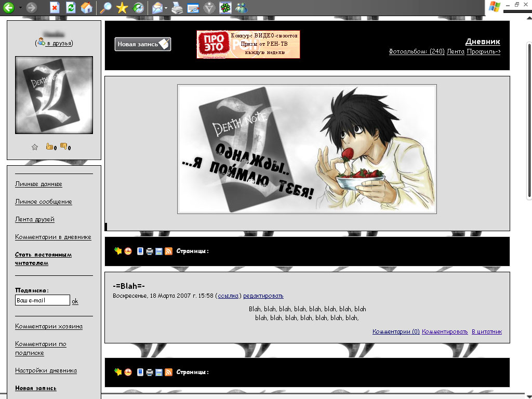The image size is (532, 399).
Task: Open the Back button history dropdown arrow
Action: tap(20, 7)
